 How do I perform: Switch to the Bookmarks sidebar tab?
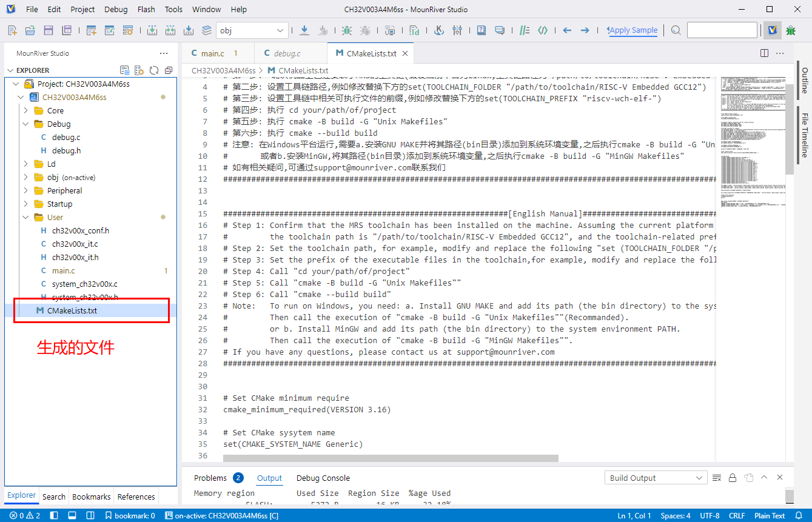92,497
